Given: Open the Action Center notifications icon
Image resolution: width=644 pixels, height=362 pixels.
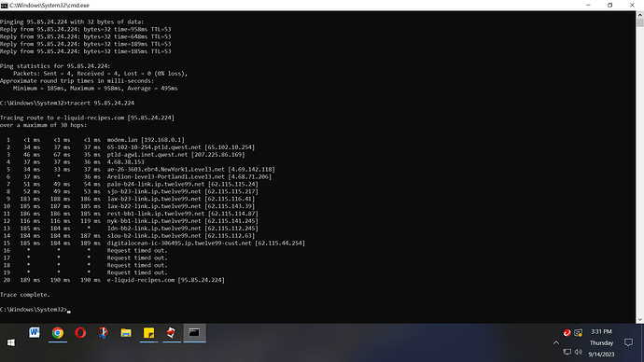Looking at the screenshot, I should pyautogui.click(x=628, y=342).
